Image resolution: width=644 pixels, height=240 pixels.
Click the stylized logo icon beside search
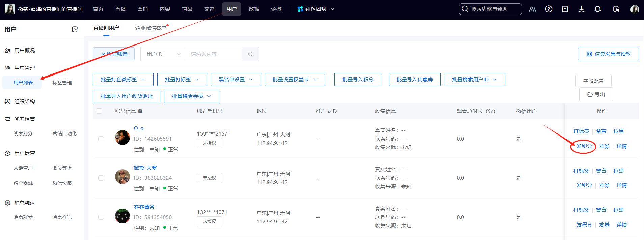click(532, 9)
